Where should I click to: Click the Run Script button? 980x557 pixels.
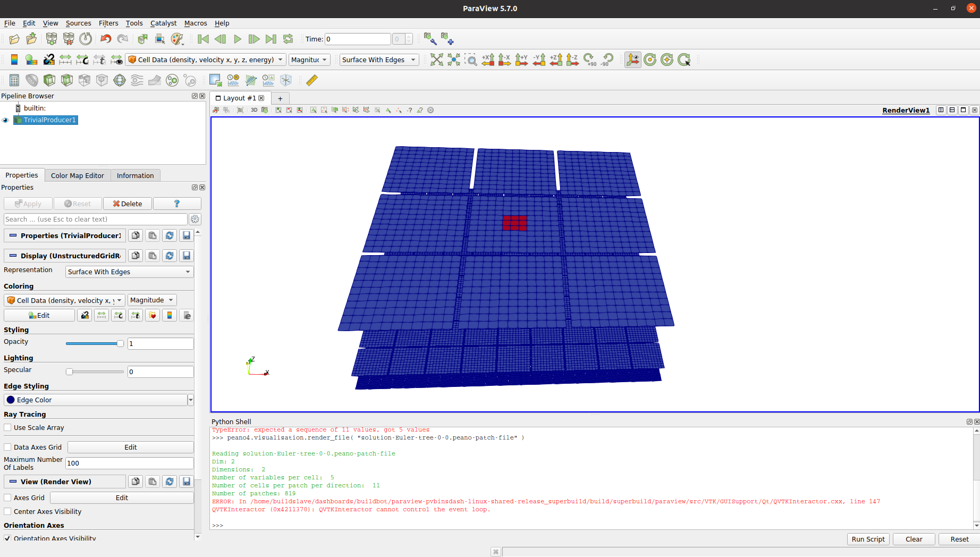(x=868, y=539)
